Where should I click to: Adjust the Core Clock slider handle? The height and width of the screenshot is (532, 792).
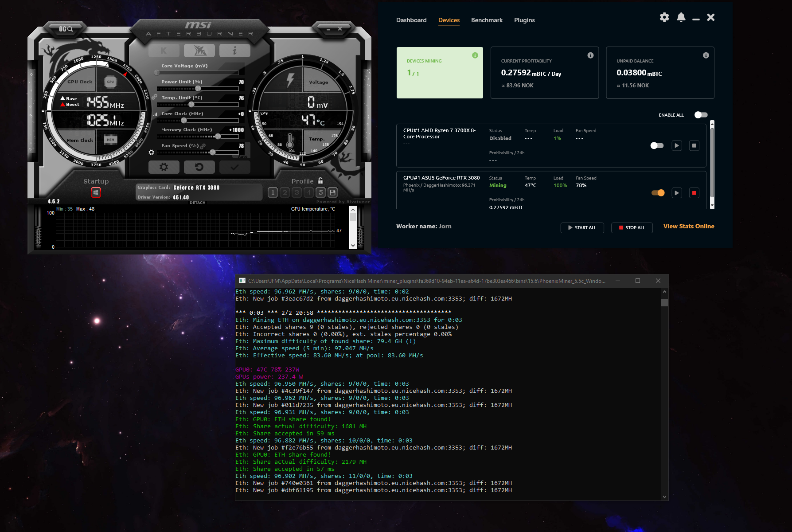184,120
